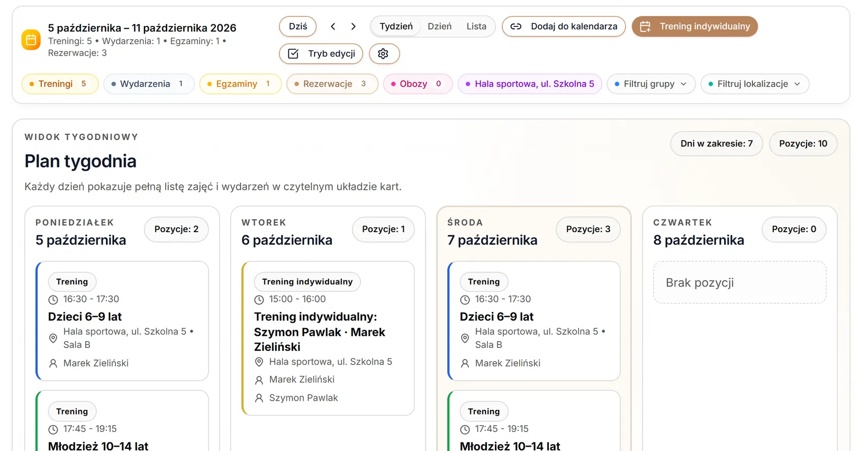Image resolution: width=868 pixels, height=451 pixels.
Task: Click the Dziś button
Action: click(298, 26)
